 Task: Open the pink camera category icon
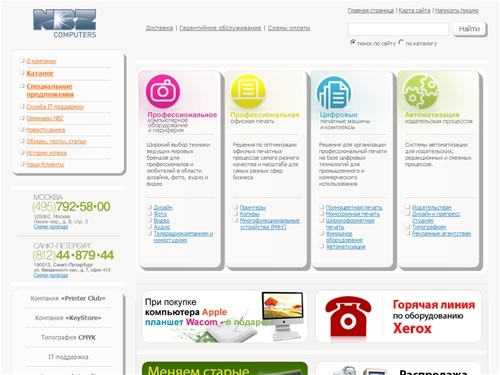(x=163, y=91)
